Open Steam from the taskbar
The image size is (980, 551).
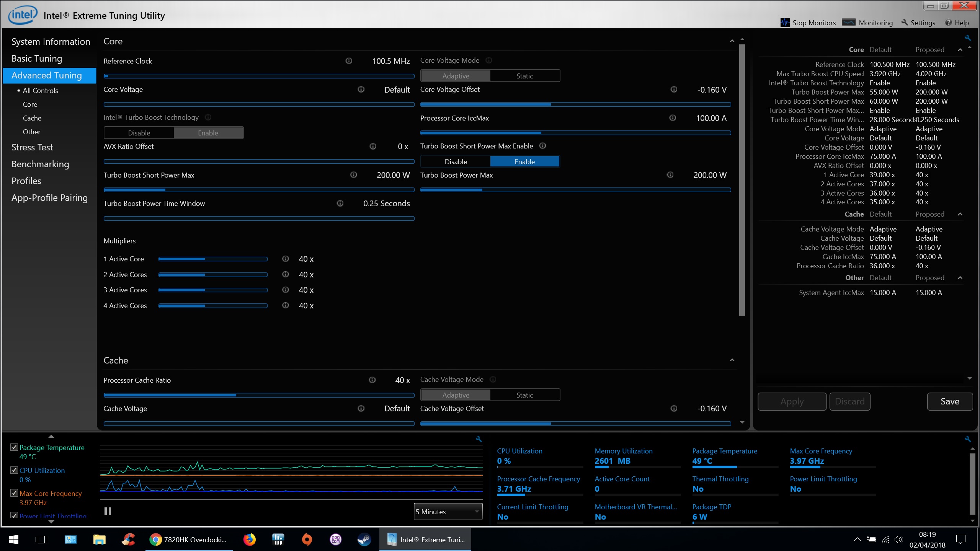(x=364, y=540)
